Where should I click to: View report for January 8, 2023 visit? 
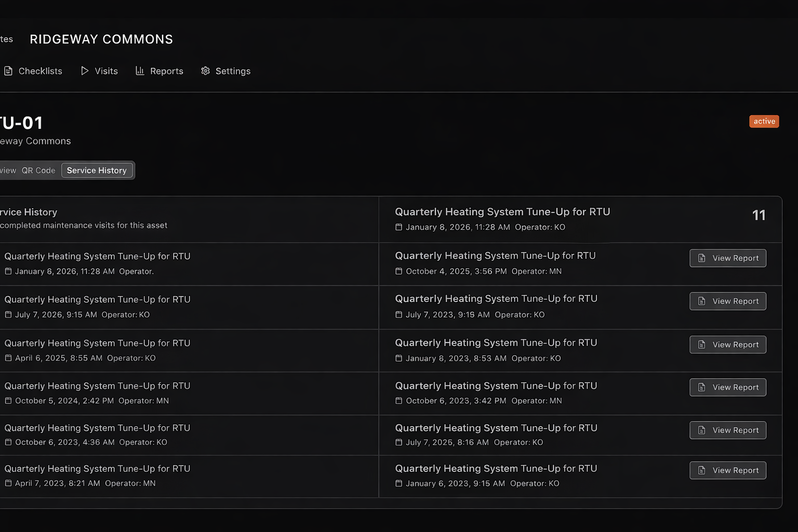(727, 344)
